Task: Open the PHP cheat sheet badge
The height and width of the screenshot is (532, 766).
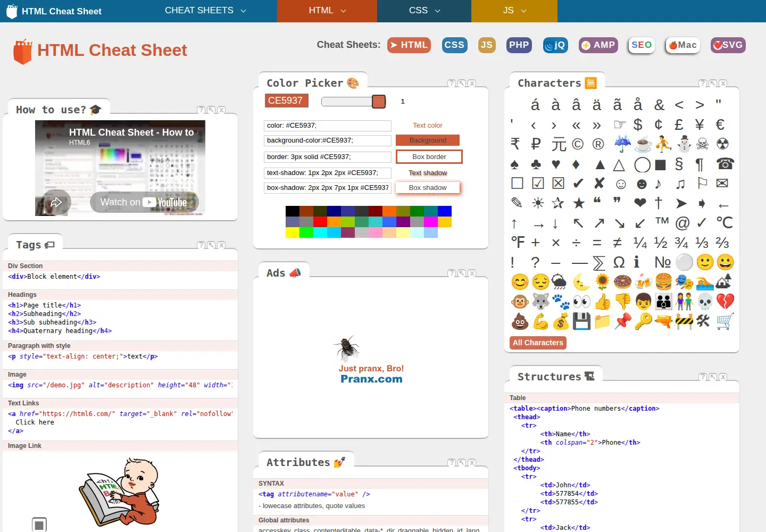Action: coord(519,45)
